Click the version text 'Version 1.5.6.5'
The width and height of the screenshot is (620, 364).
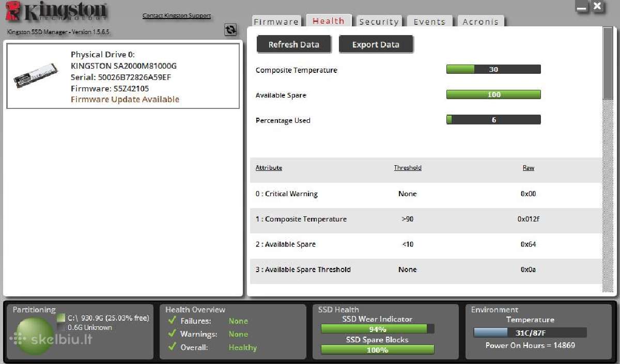89,32
